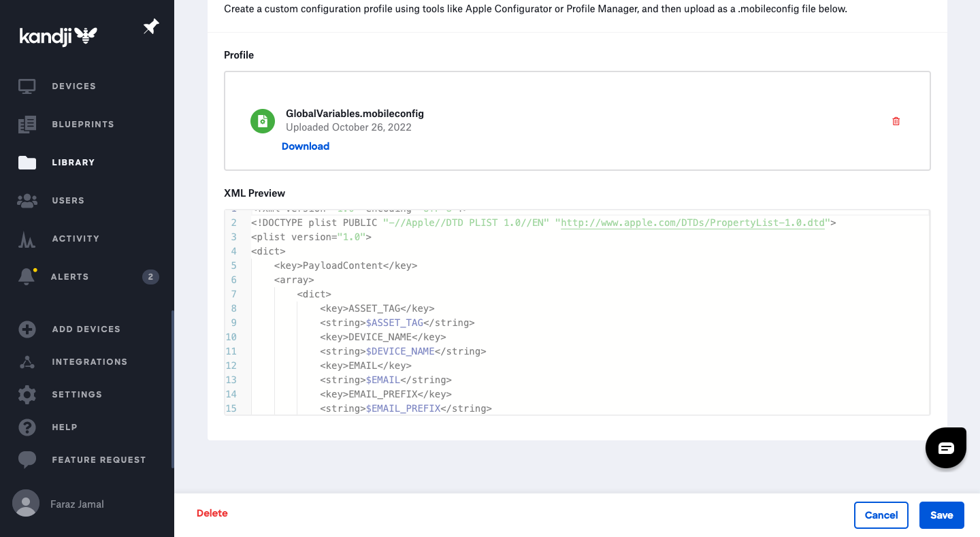Open the Activity pulse icon
This screenshot has width=980, height=537.
27,239
